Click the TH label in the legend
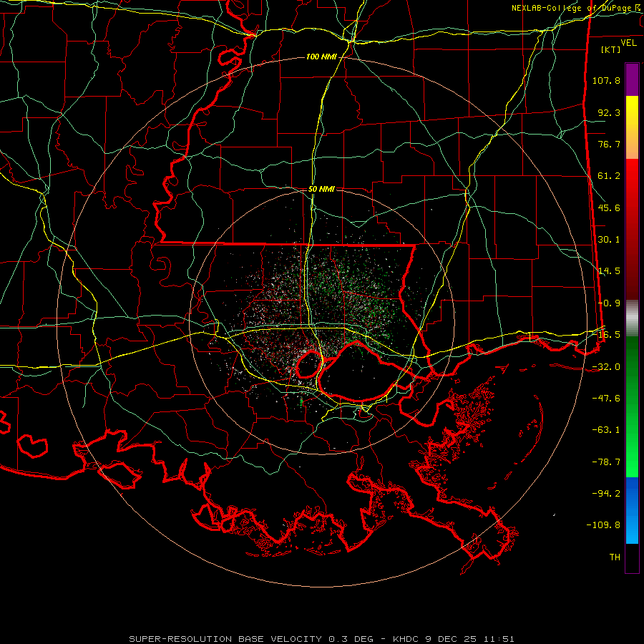 (x=615, y=557)
